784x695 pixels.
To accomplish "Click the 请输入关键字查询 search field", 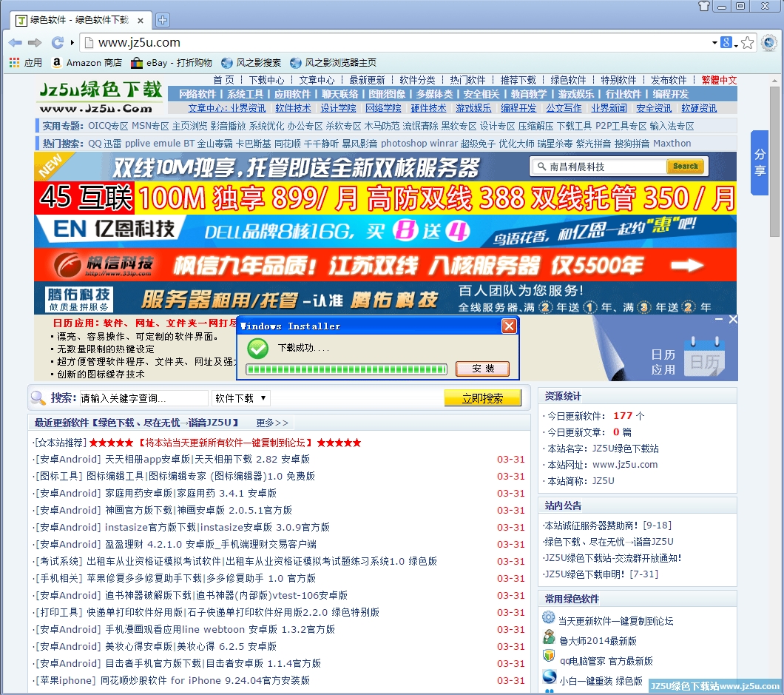I will click(143, 398).
